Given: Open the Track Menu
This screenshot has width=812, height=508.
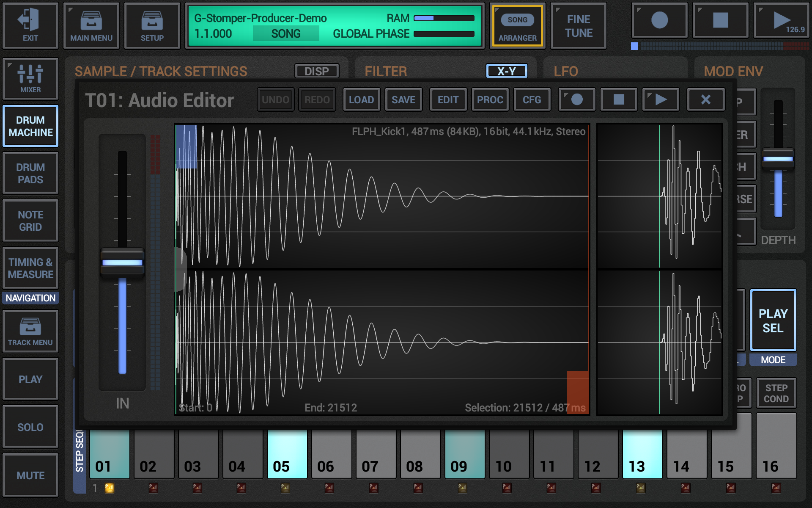Looking at the screenshot, I should click(x=30, y=331).
